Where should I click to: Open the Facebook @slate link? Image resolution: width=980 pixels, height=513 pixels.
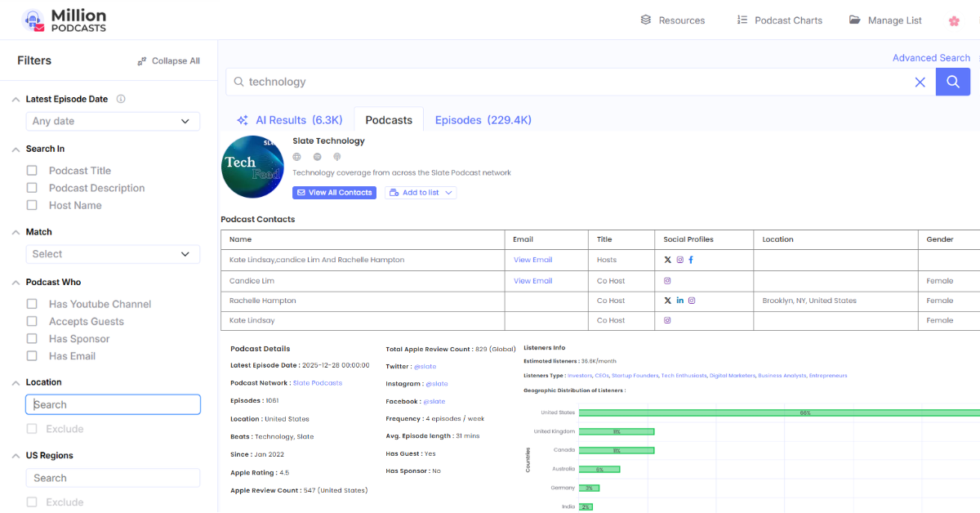(434, 401)
